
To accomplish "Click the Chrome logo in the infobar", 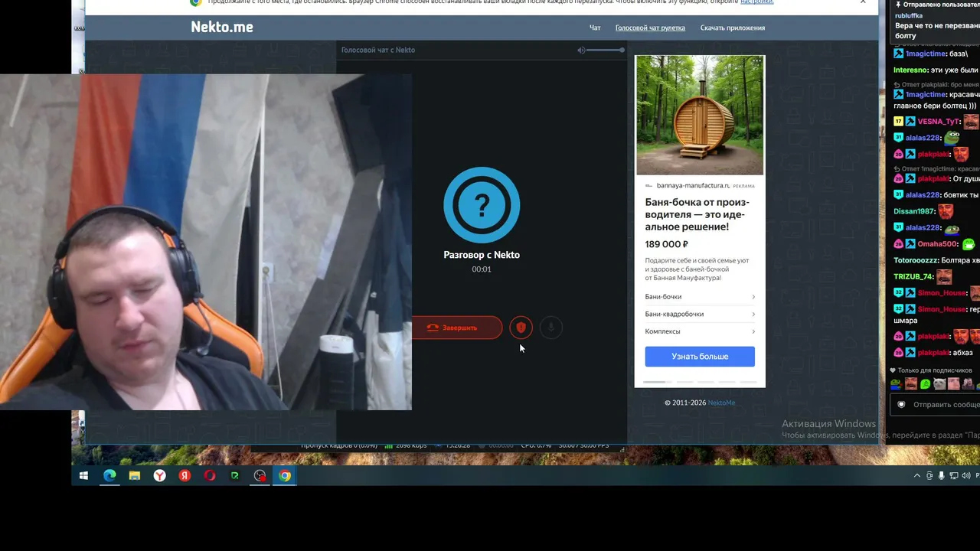I will click(x=195, y=2).
